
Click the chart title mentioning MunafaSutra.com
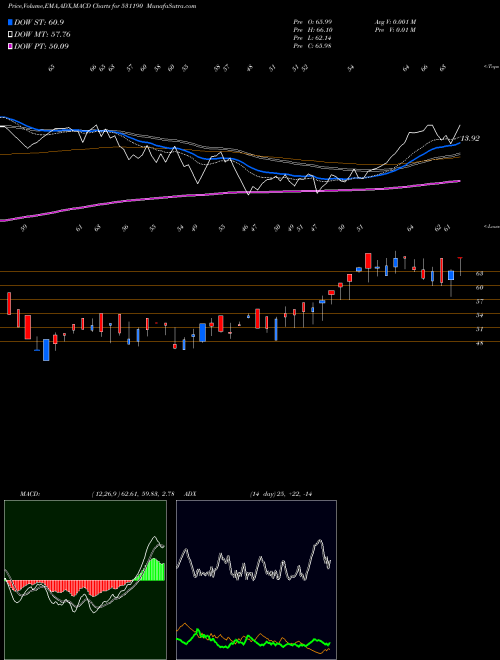tap(102, 6)
